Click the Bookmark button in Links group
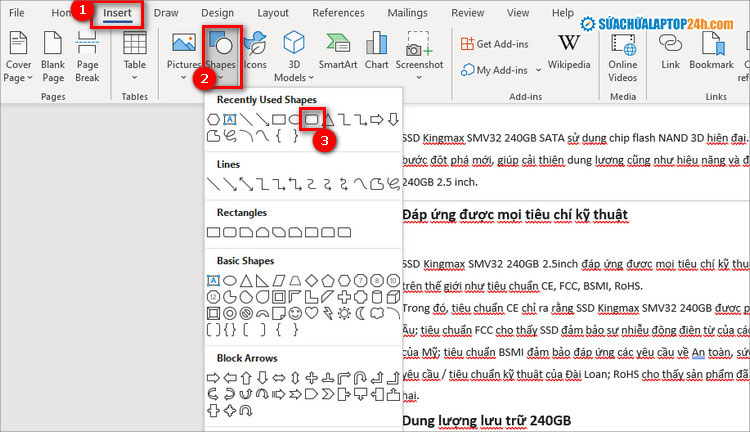 click(x=711, y=52)
